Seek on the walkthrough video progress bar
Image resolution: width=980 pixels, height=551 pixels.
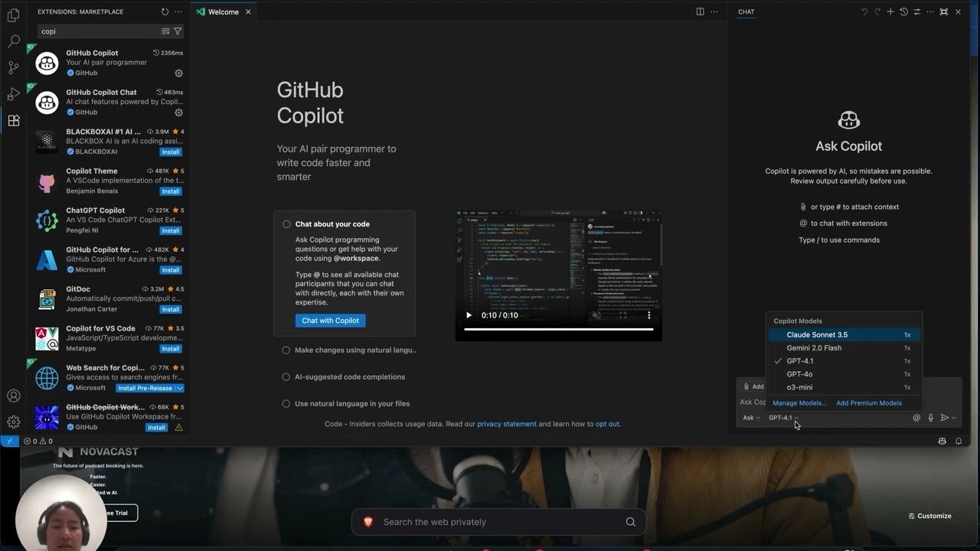(559, 329)
